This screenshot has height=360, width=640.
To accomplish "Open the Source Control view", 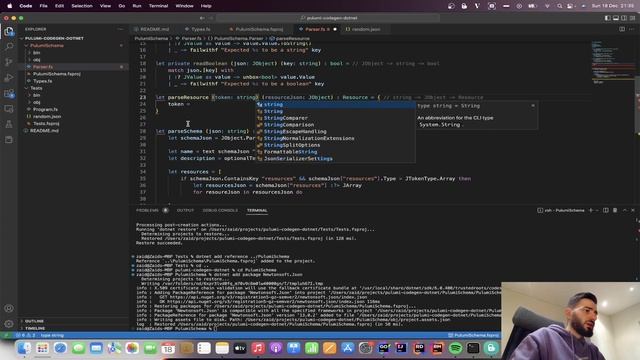I will [9, 62].
